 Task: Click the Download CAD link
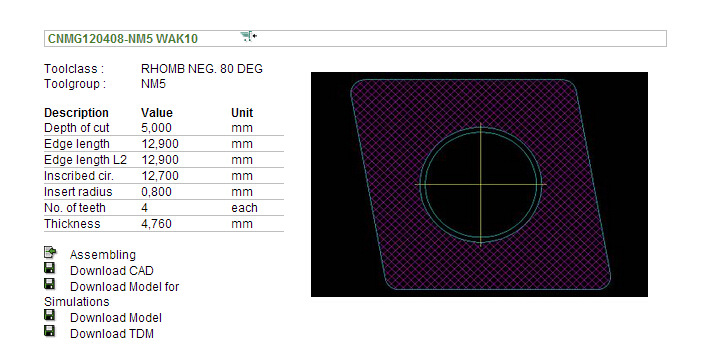tap(112, 271)
